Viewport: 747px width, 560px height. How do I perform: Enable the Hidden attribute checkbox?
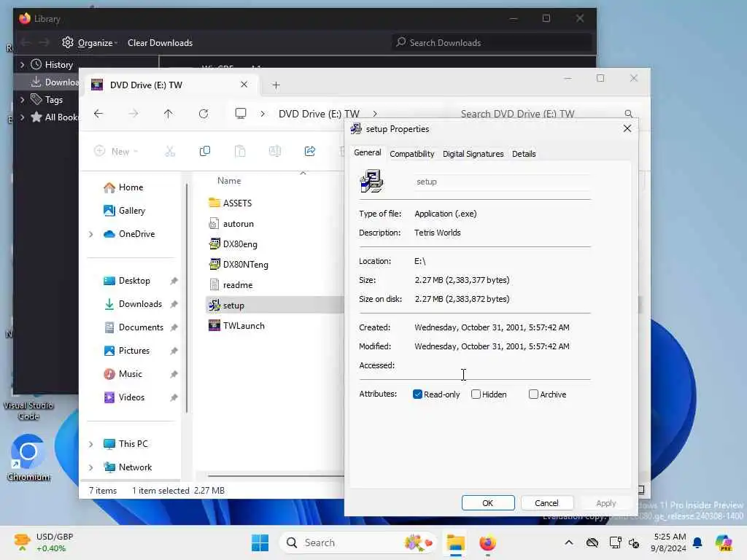pyautogui.click(x=476, y=394)
